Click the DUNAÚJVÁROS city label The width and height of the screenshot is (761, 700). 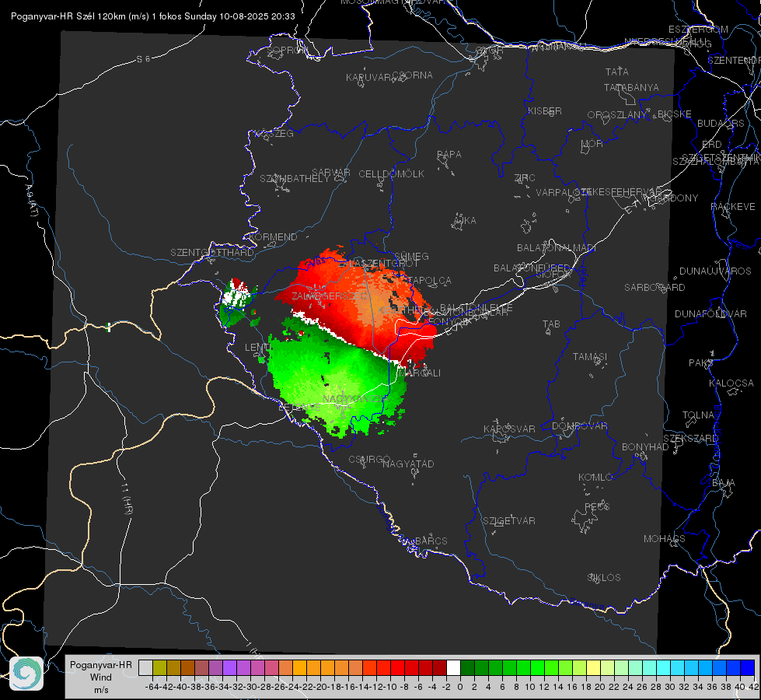point(715,271)
